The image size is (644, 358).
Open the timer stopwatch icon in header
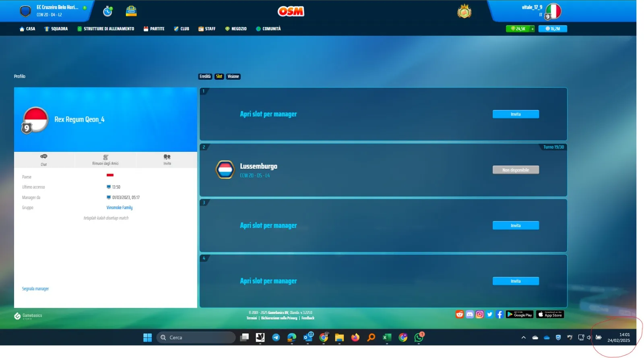pyautogui.click(x=107, y=11)
